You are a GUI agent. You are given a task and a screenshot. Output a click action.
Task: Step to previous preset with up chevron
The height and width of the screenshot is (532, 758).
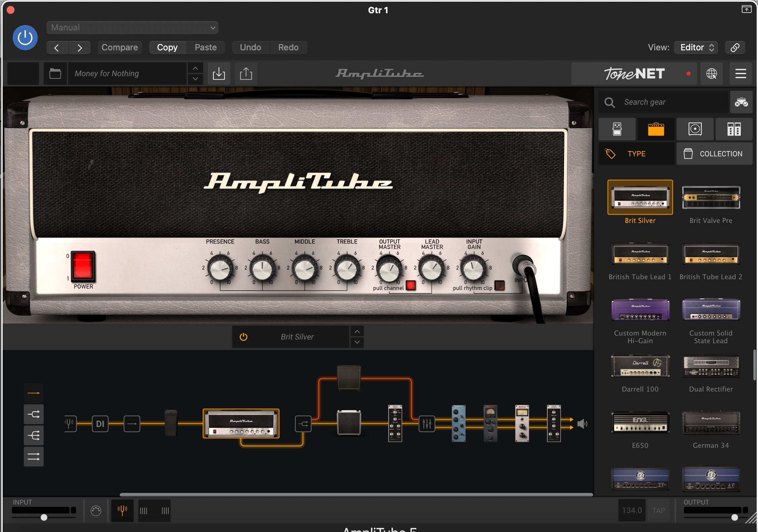[195, 68]
